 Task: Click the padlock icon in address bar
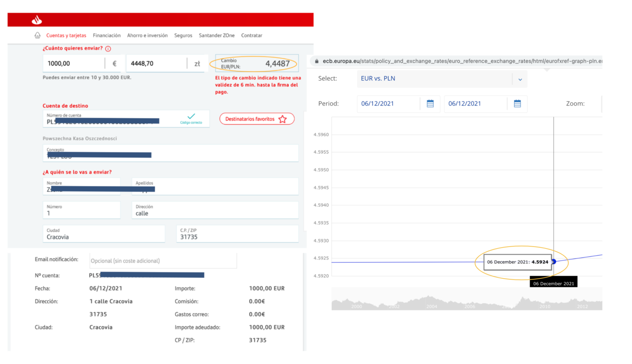316,61
